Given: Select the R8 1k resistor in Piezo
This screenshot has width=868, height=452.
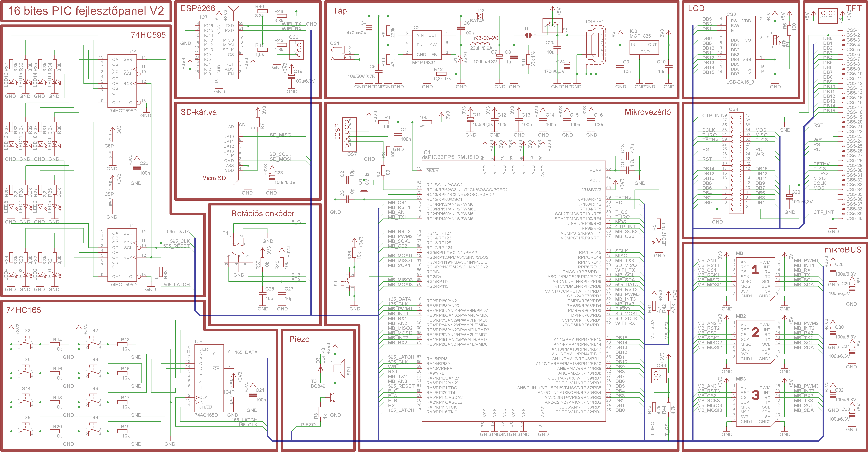Looking at the screenshot, I should point(321,412).
